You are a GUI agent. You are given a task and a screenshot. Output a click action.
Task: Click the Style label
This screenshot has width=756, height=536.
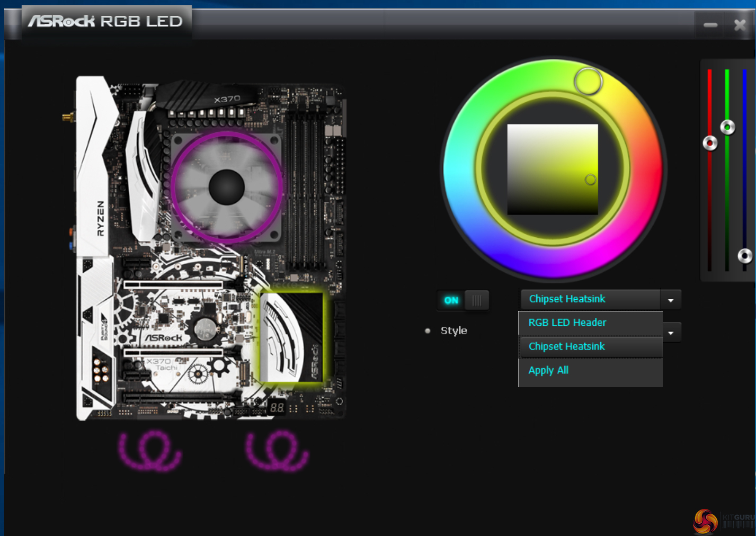coord(454,330)
